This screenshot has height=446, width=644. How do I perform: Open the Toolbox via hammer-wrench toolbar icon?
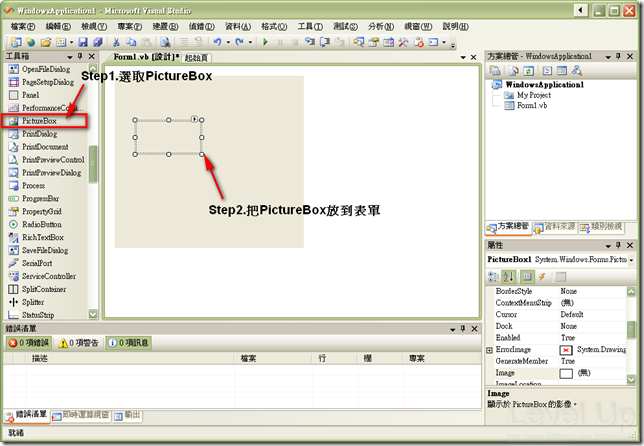pos(403,42)
